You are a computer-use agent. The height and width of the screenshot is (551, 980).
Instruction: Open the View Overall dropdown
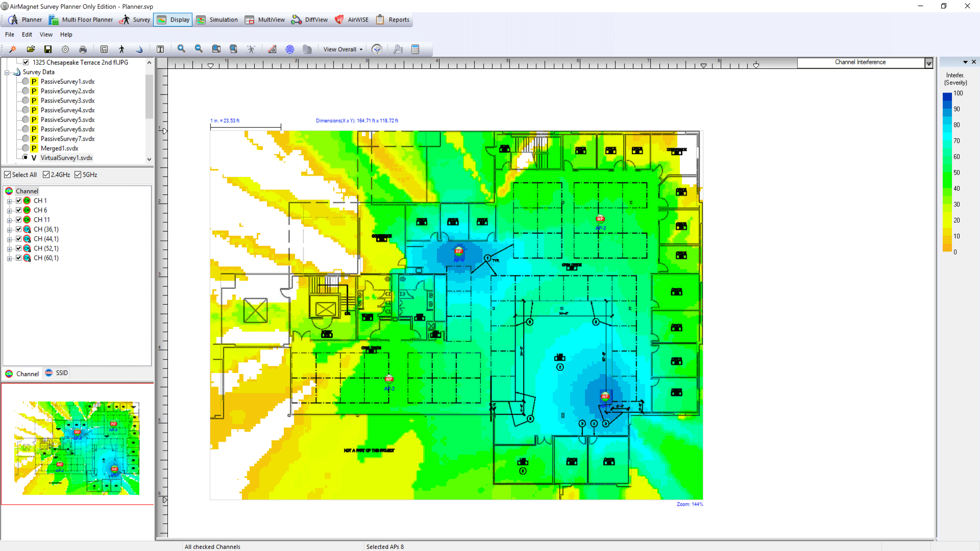point(342,49)
